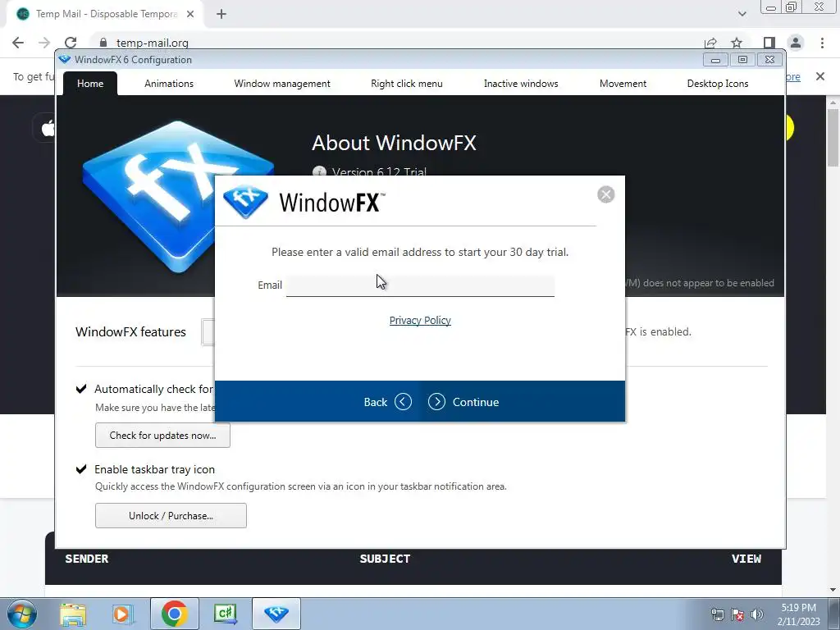Toggle Automatically check for updates checkbox
This screenshot has height=630, width=840.
coord(81,388)
